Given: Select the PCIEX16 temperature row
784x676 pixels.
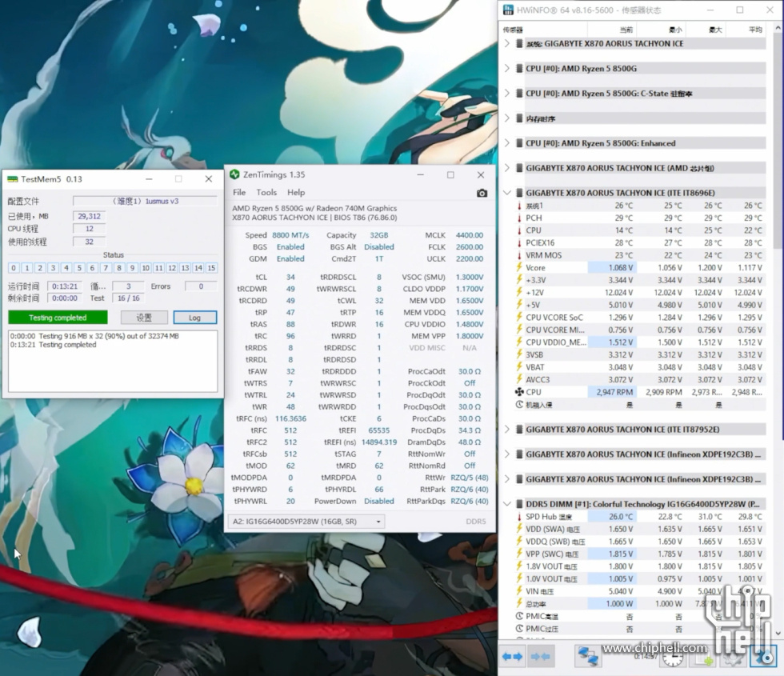Looking at the screenshot, I should click(639, 242).
